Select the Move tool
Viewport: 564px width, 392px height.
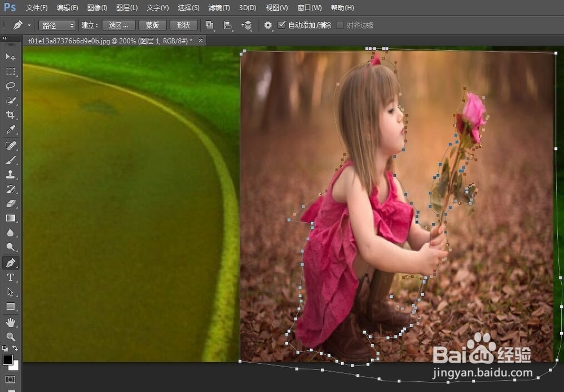10,57
